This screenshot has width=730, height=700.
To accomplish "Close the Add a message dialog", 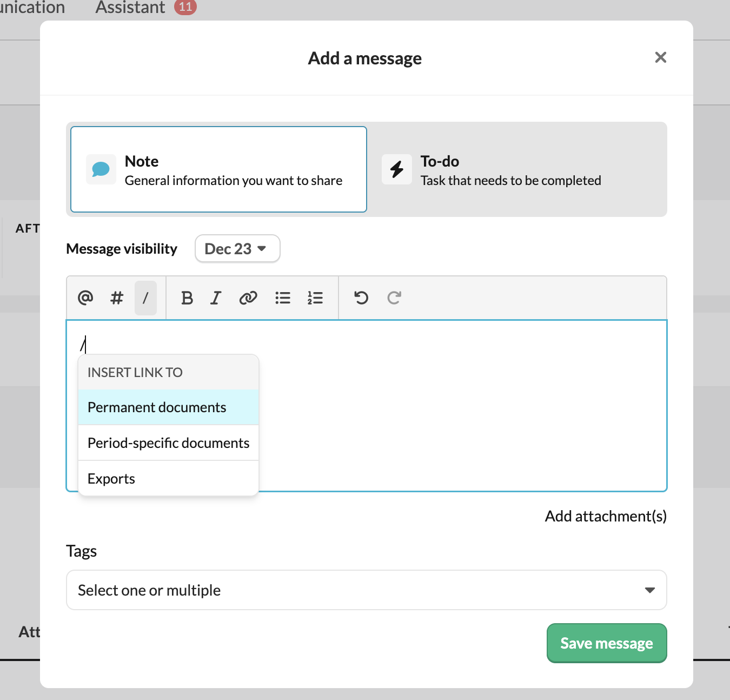I will click(x=661, y=57).
